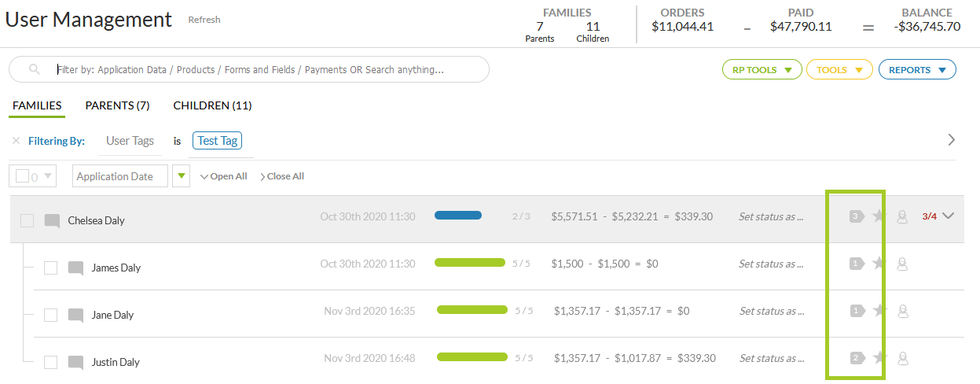
Task: Open the RP TOOLS dropdown
Action: (x=762, y=70)
